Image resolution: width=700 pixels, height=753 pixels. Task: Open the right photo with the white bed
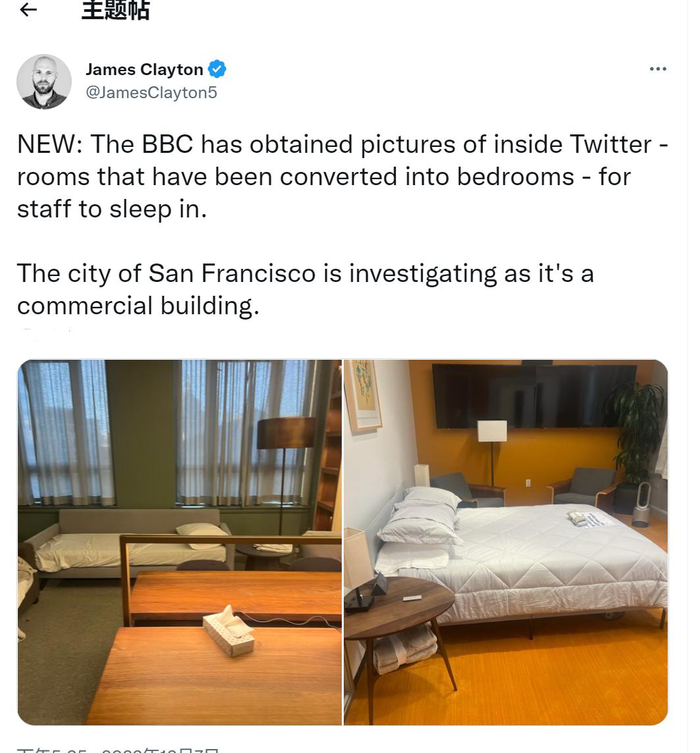click(x=506, y=542)
